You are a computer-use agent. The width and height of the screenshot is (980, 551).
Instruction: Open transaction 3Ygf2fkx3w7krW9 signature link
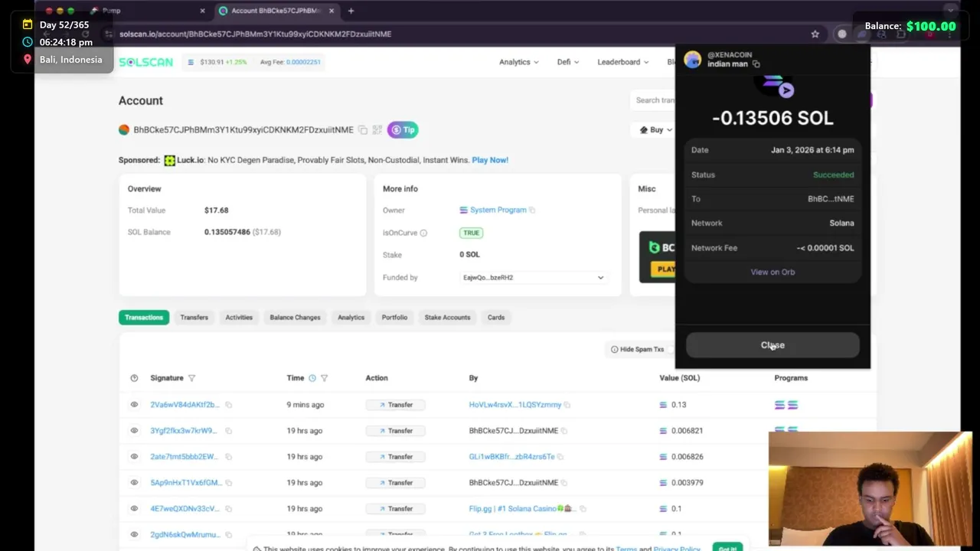[x=184, y=431]
